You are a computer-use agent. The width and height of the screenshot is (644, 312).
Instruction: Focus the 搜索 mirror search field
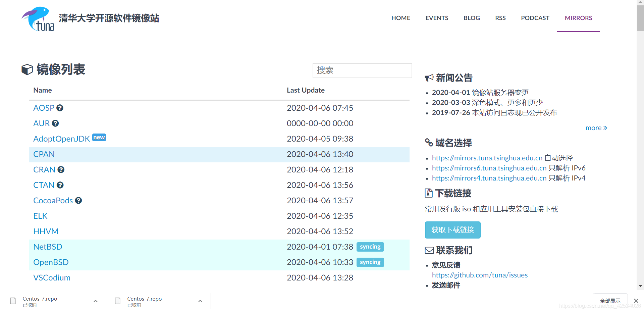[362, 70]
